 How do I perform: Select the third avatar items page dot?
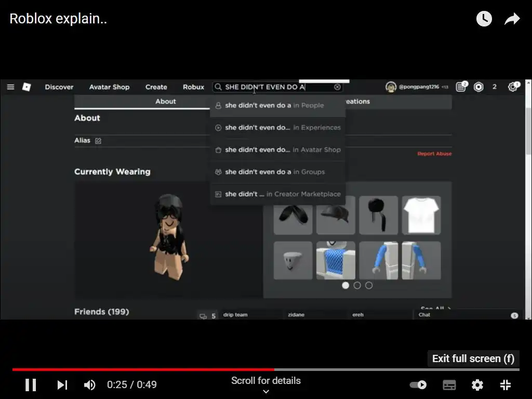[369, 285]
